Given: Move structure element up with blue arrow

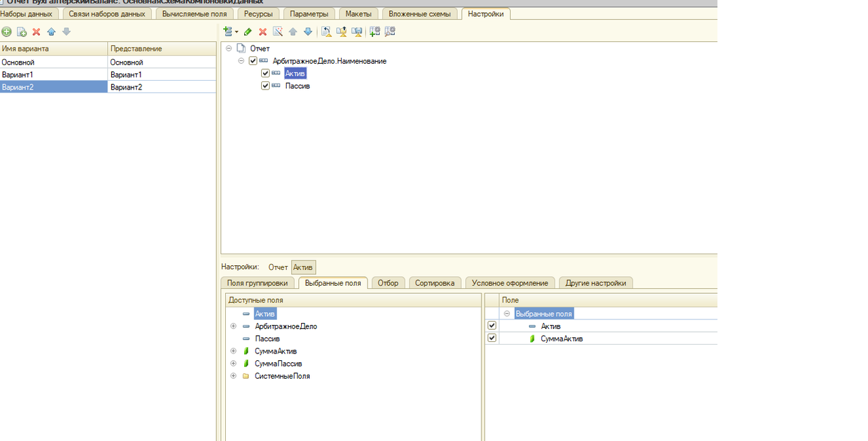Looking at the screenshot, I should point(293,31).
